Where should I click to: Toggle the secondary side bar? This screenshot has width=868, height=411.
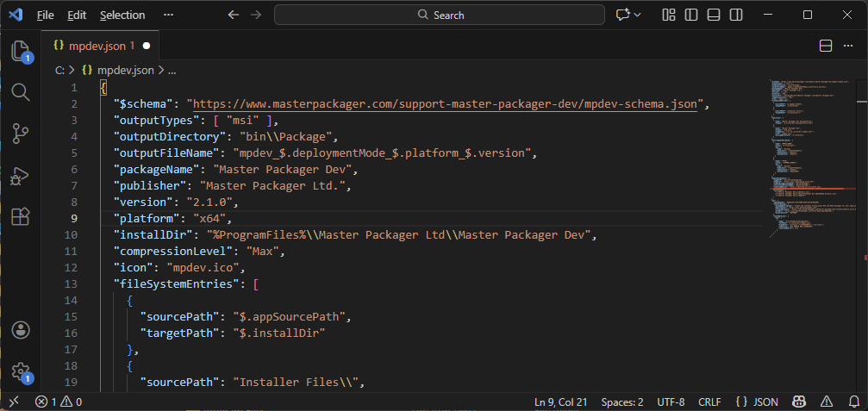[x=736, y=15]
